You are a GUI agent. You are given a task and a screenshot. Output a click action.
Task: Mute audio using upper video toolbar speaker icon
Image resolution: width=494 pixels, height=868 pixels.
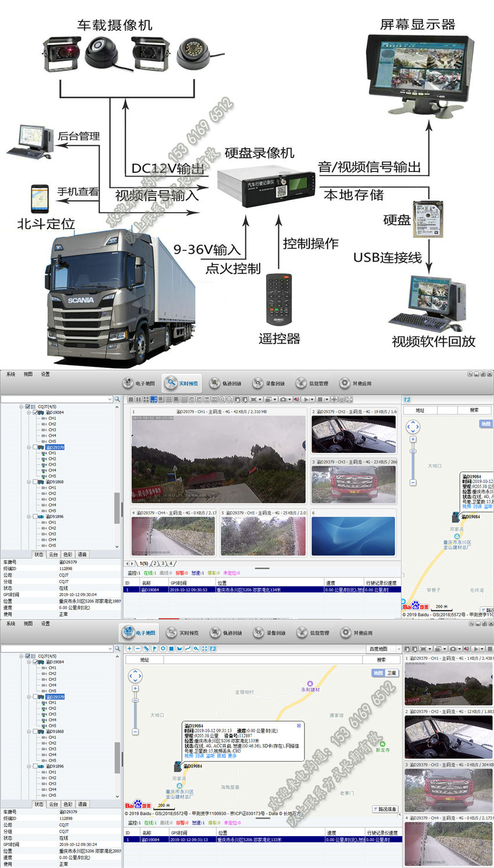click(296, 399)
